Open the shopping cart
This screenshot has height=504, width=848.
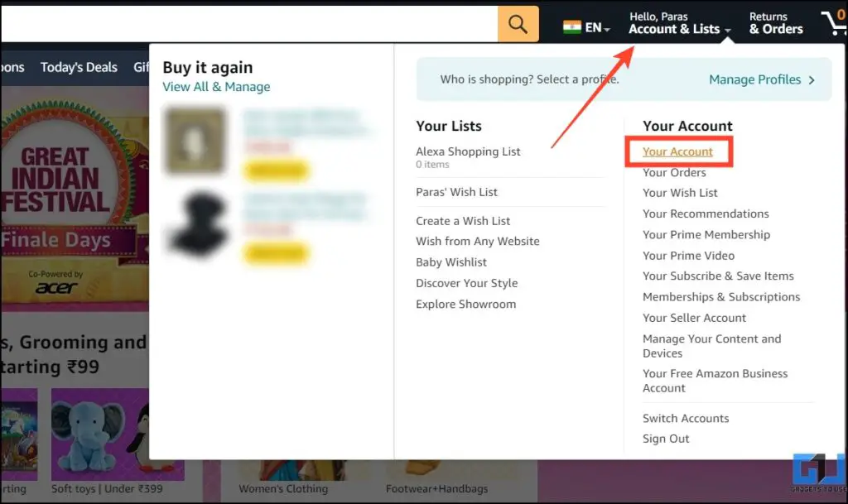pos(835,23)
